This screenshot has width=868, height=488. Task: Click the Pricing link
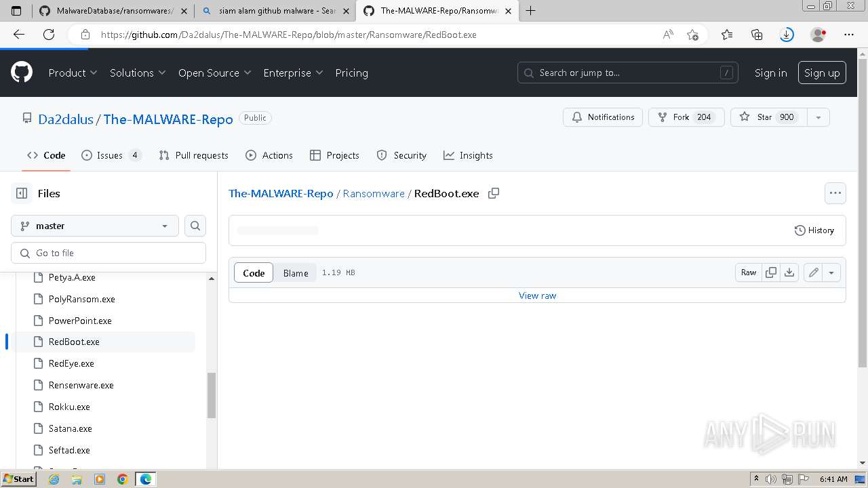[x=351, y=73]
